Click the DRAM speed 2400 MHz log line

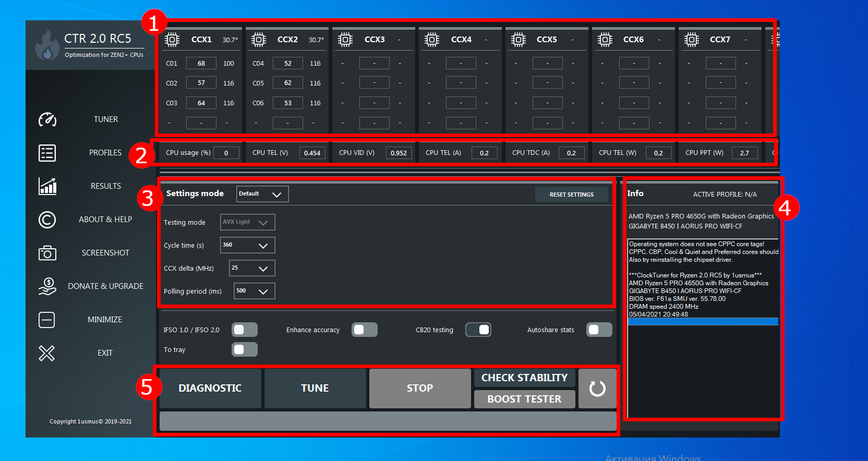pyautogui.click(x=664, y=307)
